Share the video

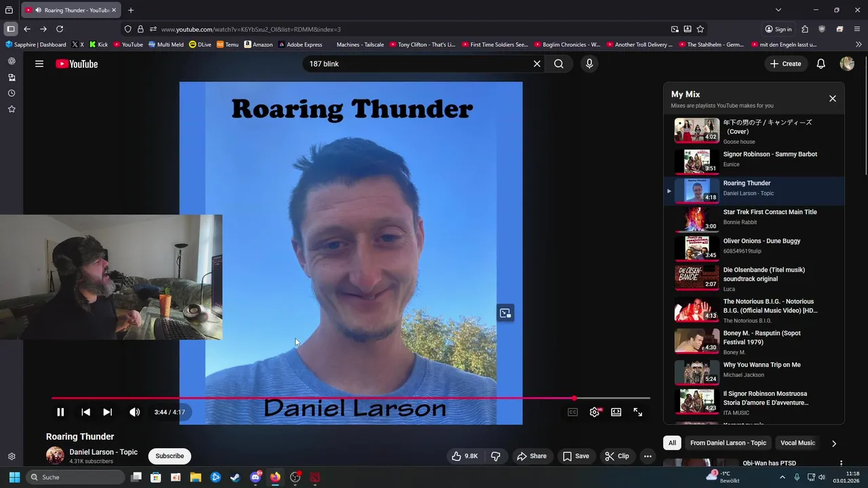pos(532,456)
